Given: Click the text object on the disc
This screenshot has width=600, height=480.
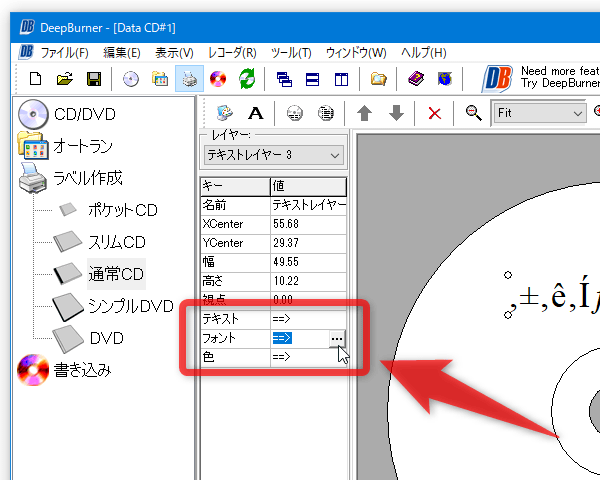Looking at the screenshot, I should click(554, 297).
